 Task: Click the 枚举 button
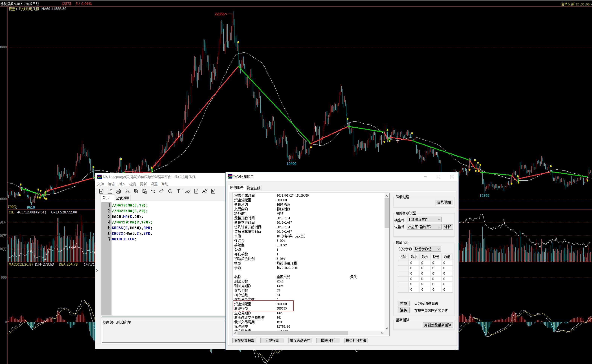(404, 303)
